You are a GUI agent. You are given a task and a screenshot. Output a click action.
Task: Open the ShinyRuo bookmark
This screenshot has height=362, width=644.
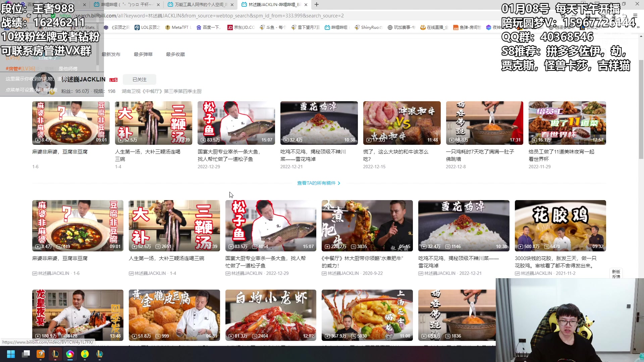368,27
